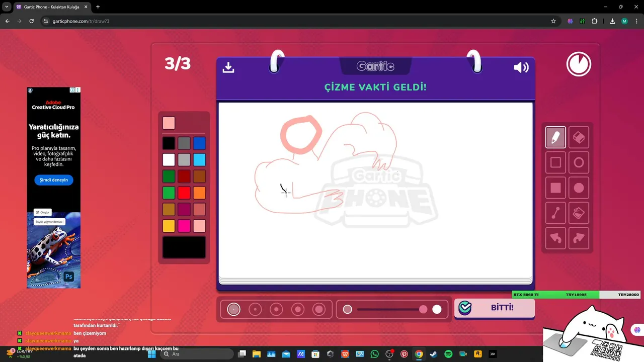Download the drawing with the save icon
Viewport: 644px width, 362px height.
[x=228, y=67]
